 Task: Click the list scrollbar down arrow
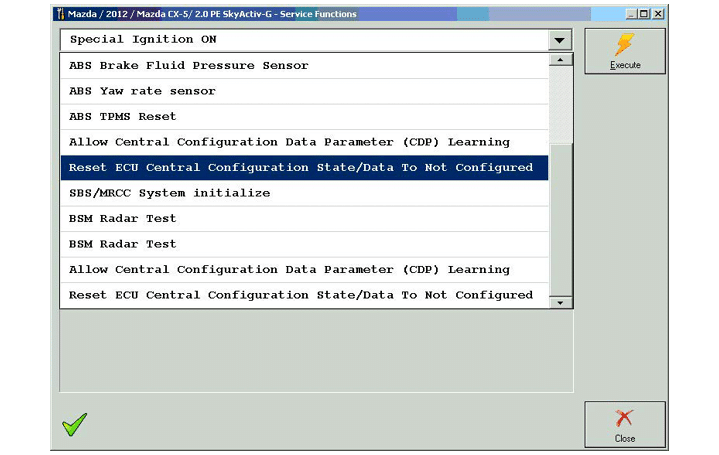click(x=562, y=301)
